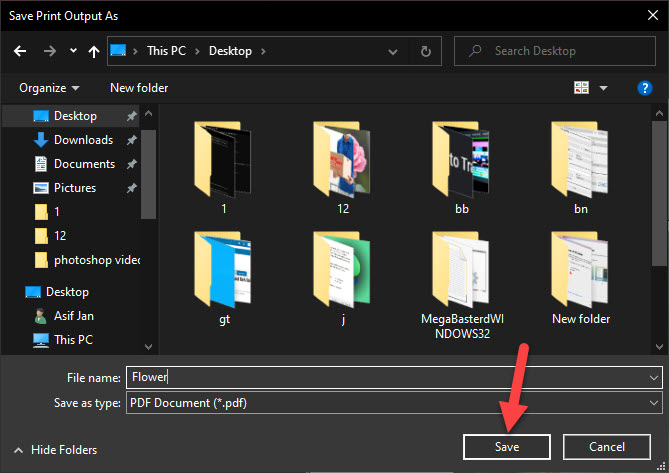Open recent locations dropdown arrow
Viewport: 669px width, 473px height.
click(x=73, y=51)
